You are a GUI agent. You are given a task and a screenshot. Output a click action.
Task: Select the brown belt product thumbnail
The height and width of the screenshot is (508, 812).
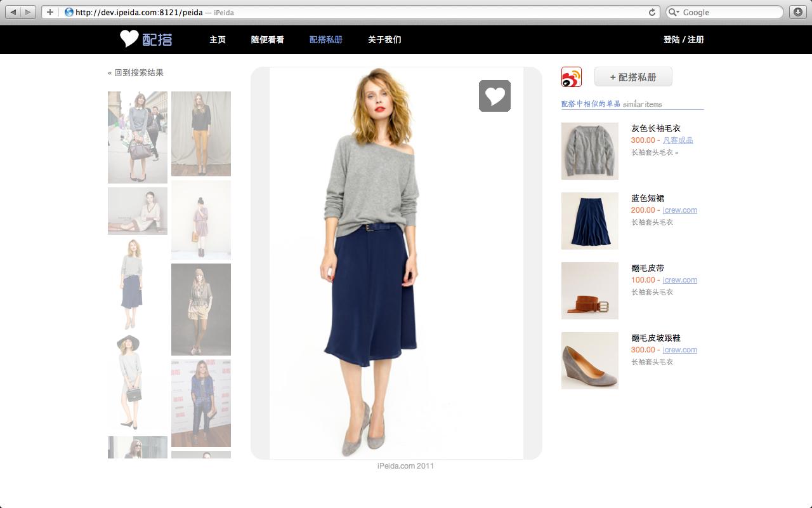[x=590, y=291]
